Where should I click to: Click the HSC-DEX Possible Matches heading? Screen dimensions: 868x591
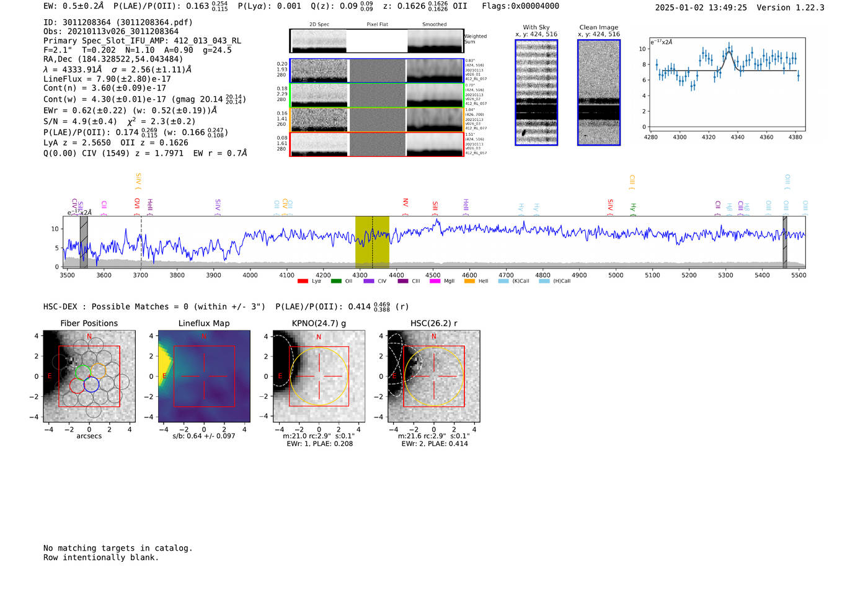(154, 307)
